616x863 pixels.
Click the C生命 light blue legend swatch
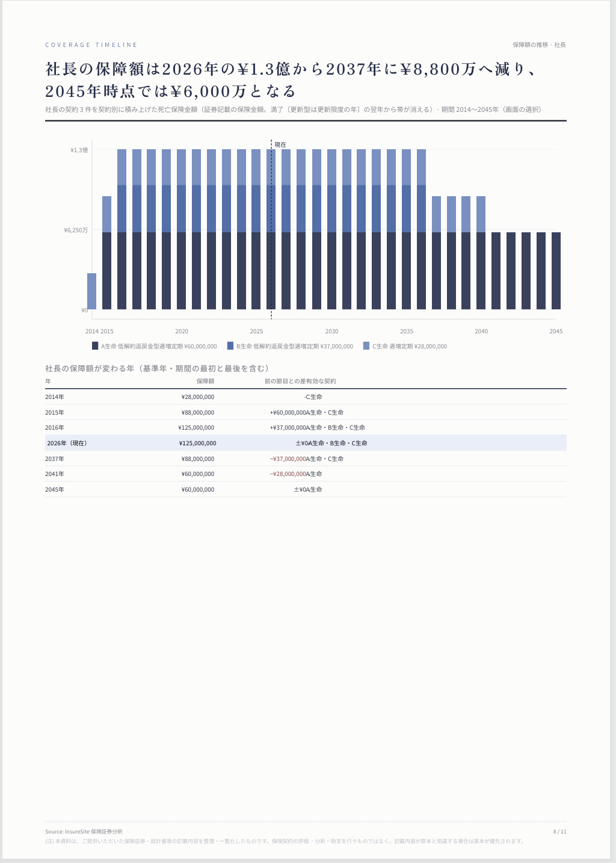pyautogui.click(x=366, y=346)
